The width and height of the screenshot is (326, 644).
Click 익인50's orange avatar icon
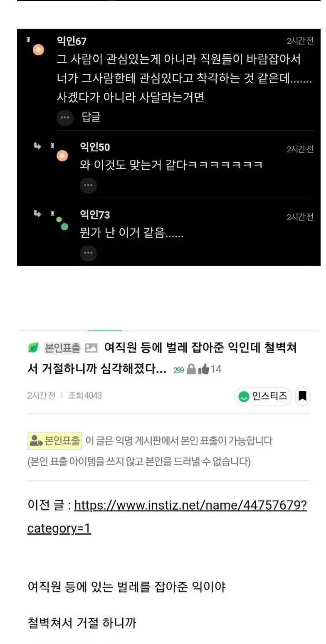coord(62,156)
